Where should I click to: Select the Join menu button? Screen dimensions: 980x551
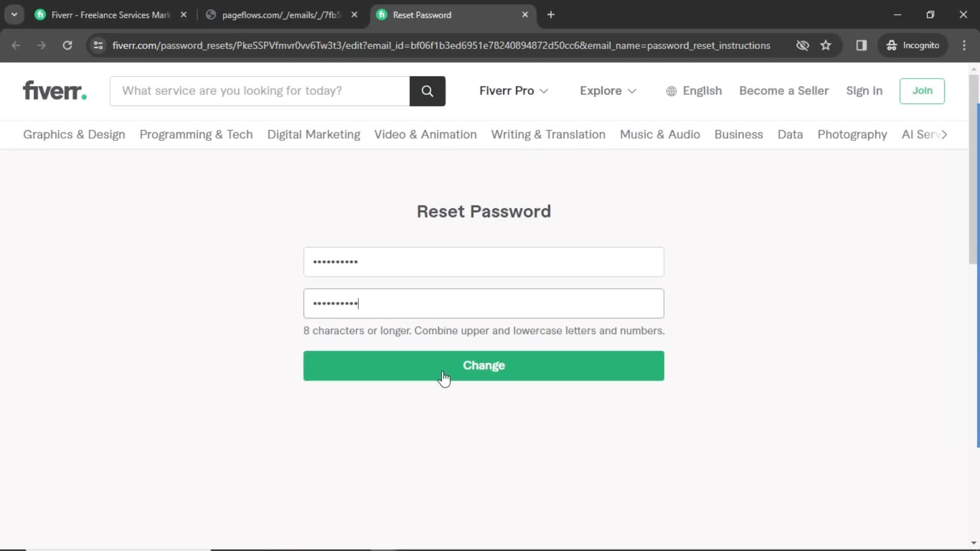[x=922, y=90]
